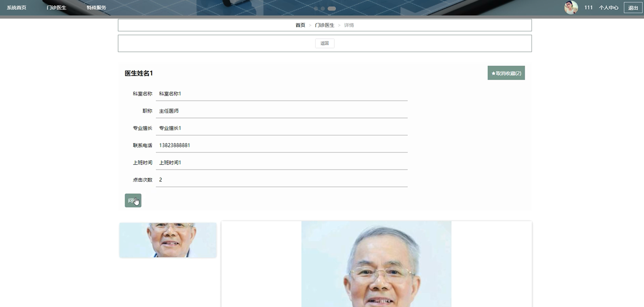Image resolution: width=644 pixels, height=307 pixels.
Task: Click the 上班时间 field label
Action: 142,163
